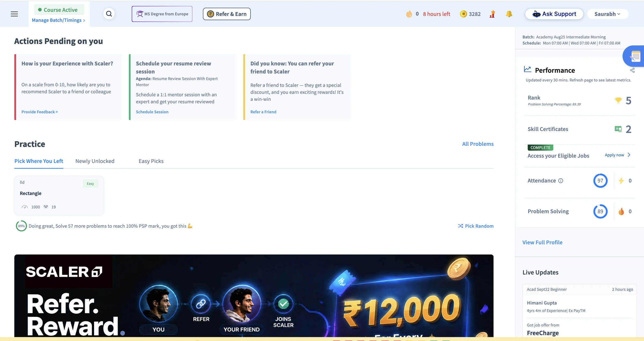The width and height of the screenshot is (644, 341).
Task: Click the Attendance info icon
Action: pos(561,181)
